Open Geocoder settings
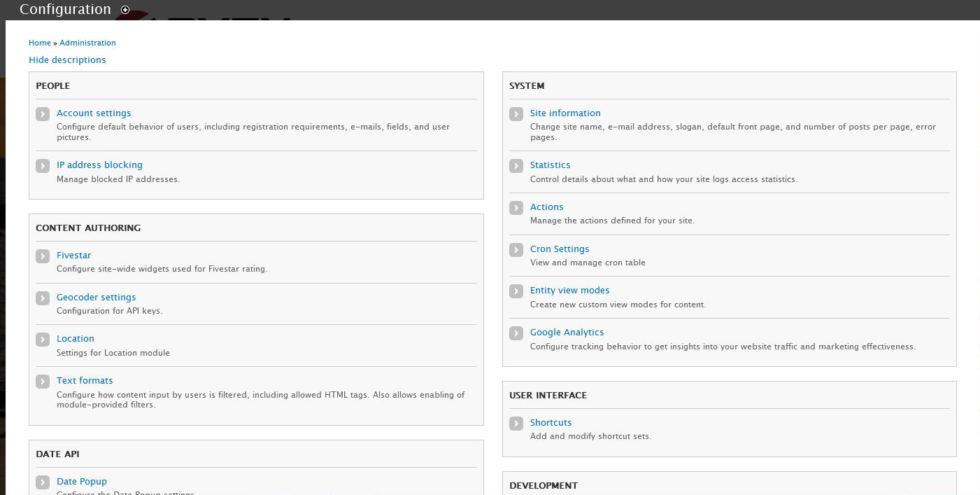The width and height of the screenshot is (980, 495). (96, 298)
